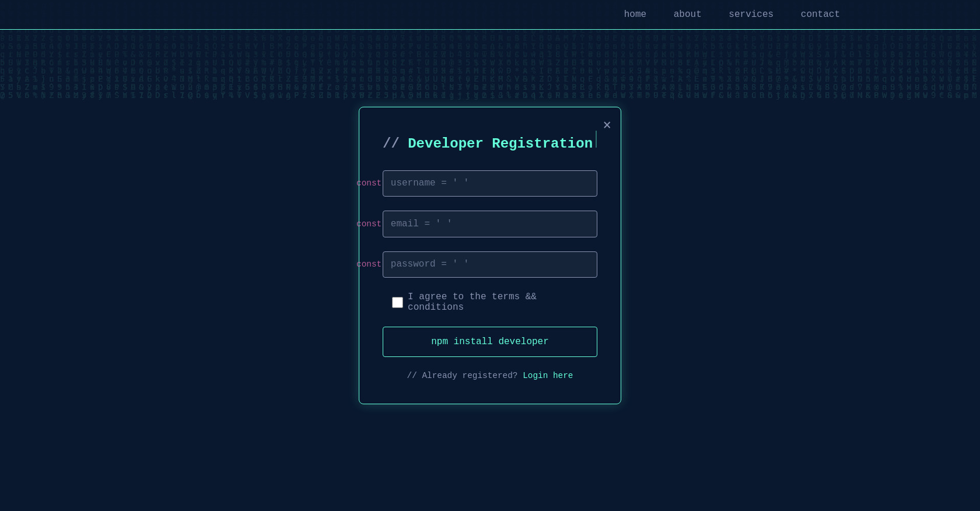Open the home navigation link
This screenshot has height=511, width=980.
(x=635, y=14)
